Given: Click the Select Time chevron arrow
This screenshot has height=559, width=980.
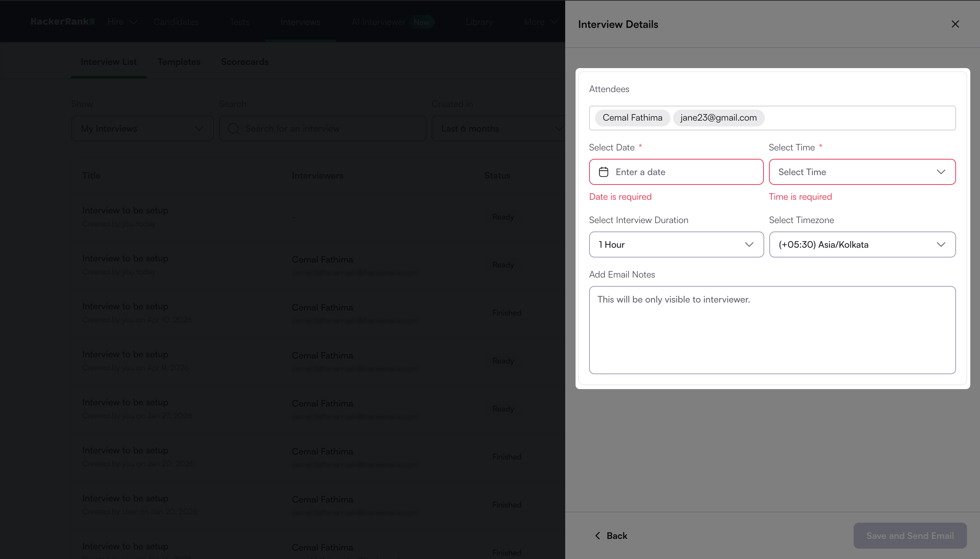Looking at the screenshot, I should pos(941,172).
